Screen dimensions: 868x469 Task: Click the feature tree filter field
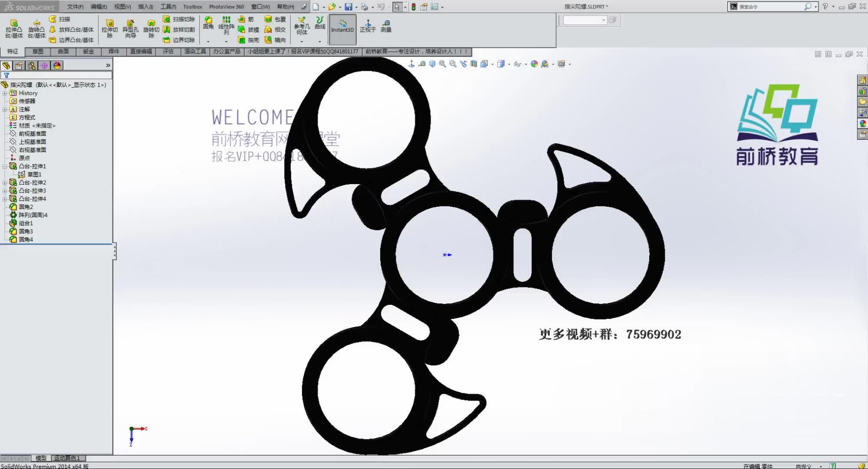(x=56, y=76)
